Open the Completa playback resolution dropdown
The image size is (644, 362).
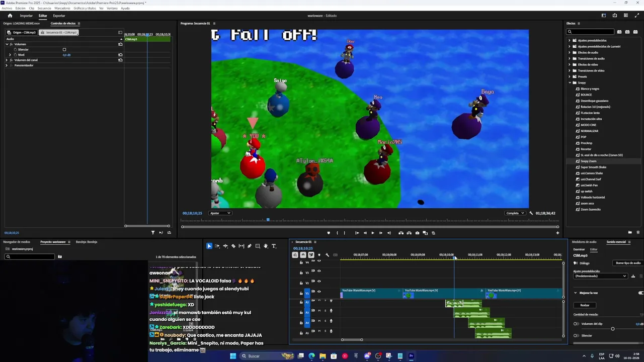515,213
